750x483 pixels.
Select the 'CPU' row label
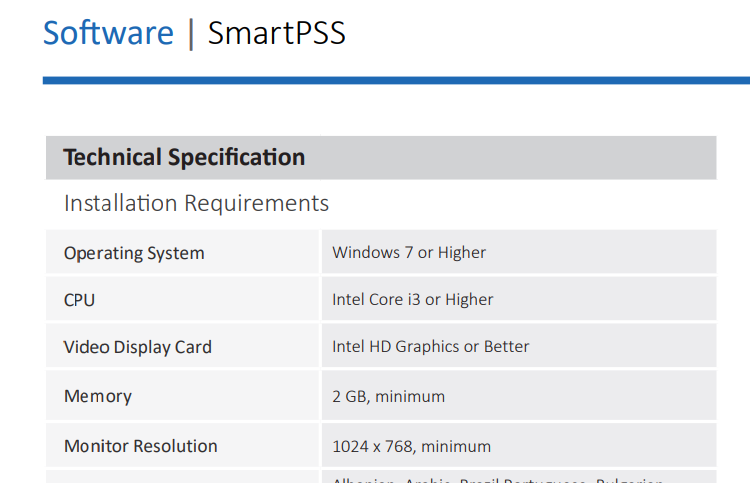coord(79,300)
